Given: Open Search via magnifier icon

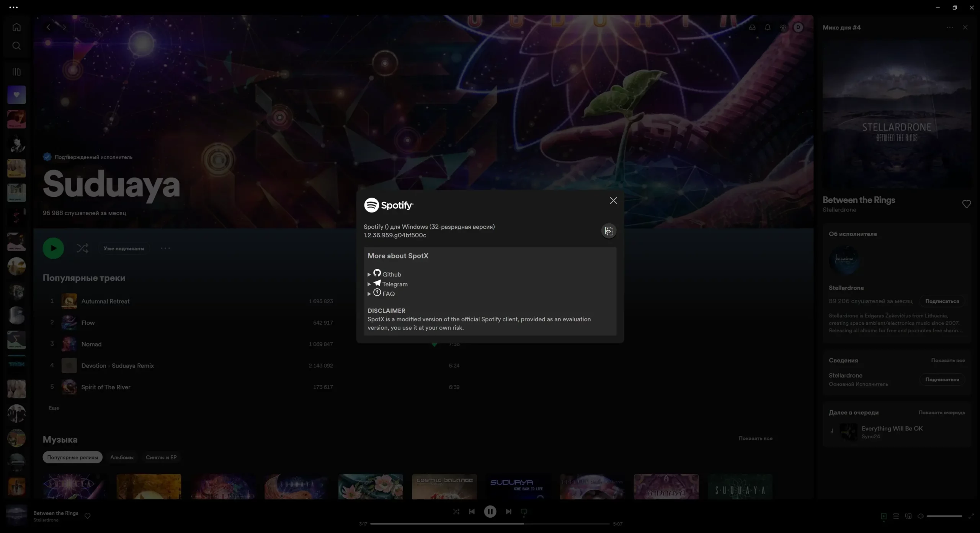Looking at the screenshot, I should (16, 46).
